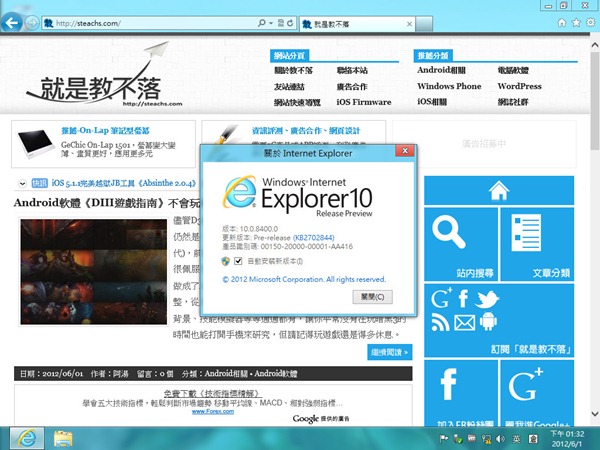The width and height of the screenshot is (600, 450).
Task: Click the address bar URL field
Action: point(150,22)
